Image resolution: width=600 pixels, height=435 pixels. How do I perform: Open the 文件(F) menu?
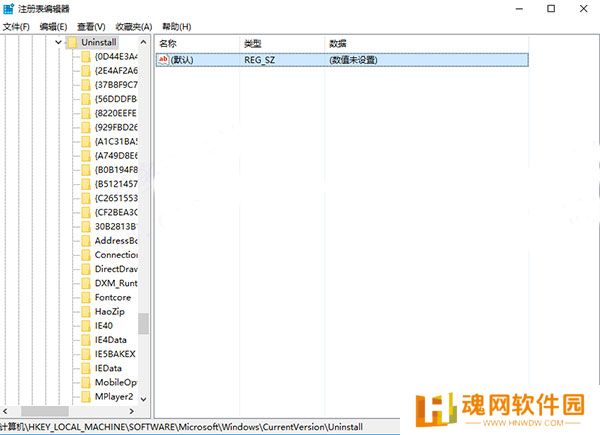click(16, 27)
